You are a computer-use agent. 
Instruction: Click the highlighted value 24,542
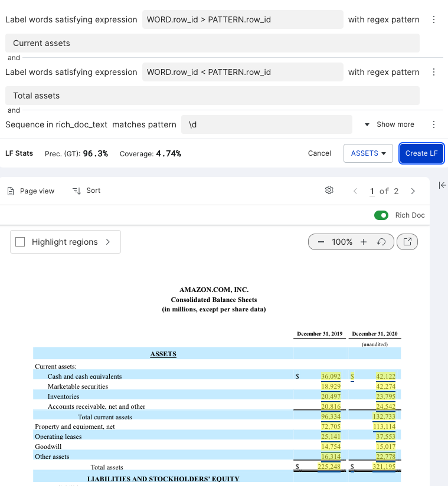[x=385, y=406]
